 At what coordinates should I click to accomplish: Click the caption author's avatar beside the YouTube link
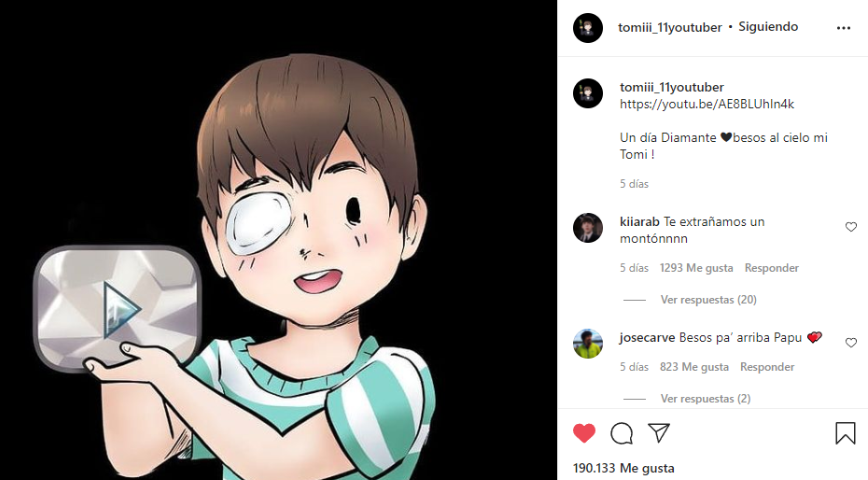pos(588,93)
